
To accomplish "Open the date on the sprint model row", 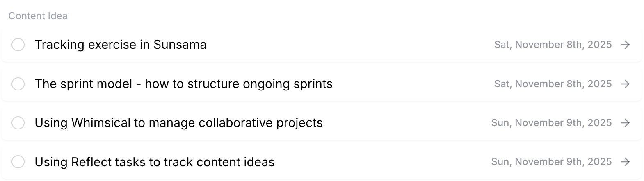I will click(553, 84).
